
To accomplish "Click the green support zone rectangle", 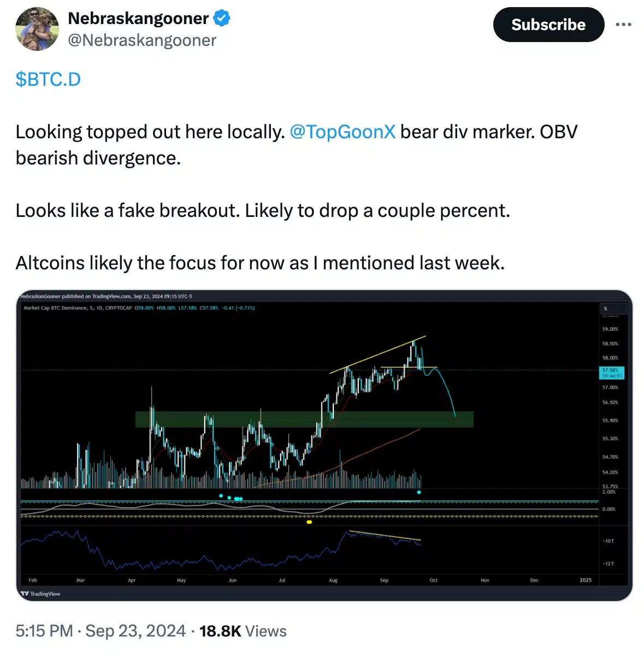I will pos(304,420).
